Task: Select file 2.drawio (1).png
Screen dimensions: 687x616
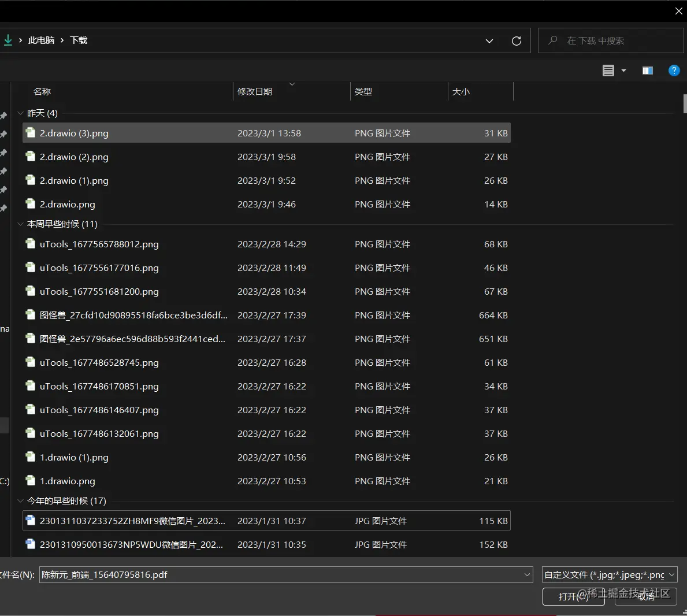Action: click(x=266, y=180)
